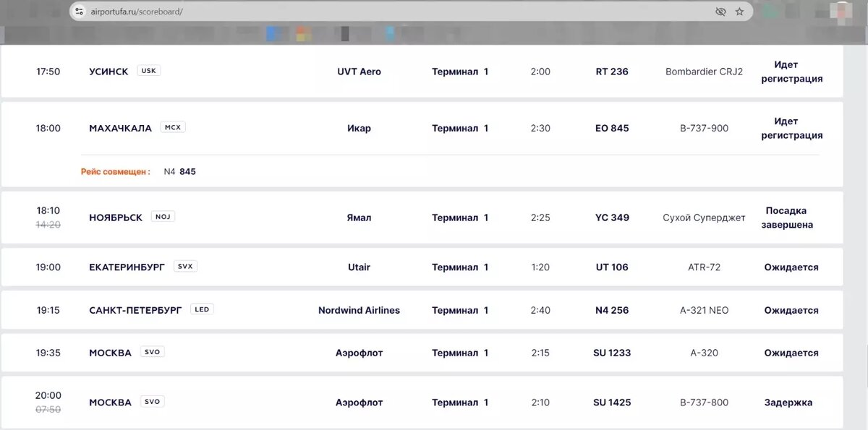Click airline Икар

pos(359,128)
